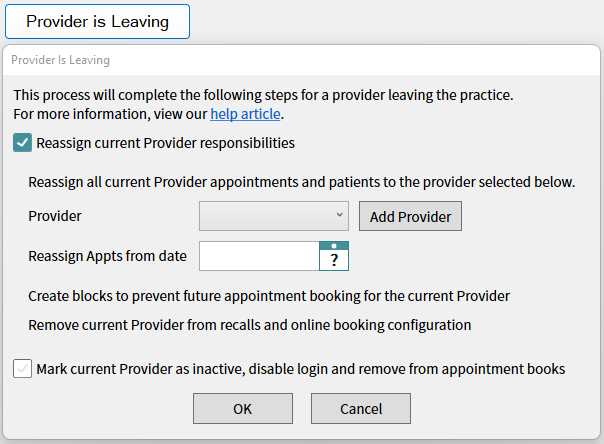Click the Create blocks to prevent booking text
Screen dimensions: 604x444
(x=269, y=296)
